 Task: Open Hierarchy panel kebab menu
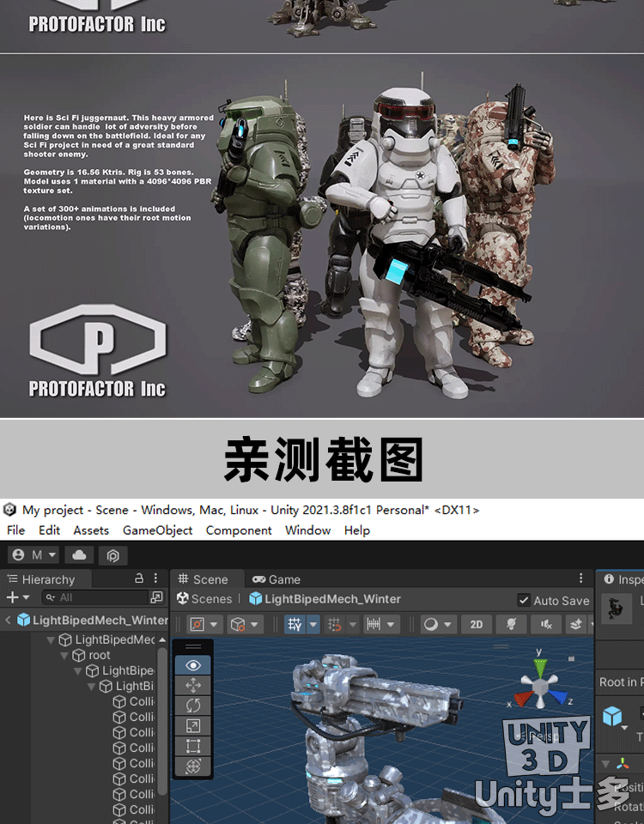pos(156,578)
